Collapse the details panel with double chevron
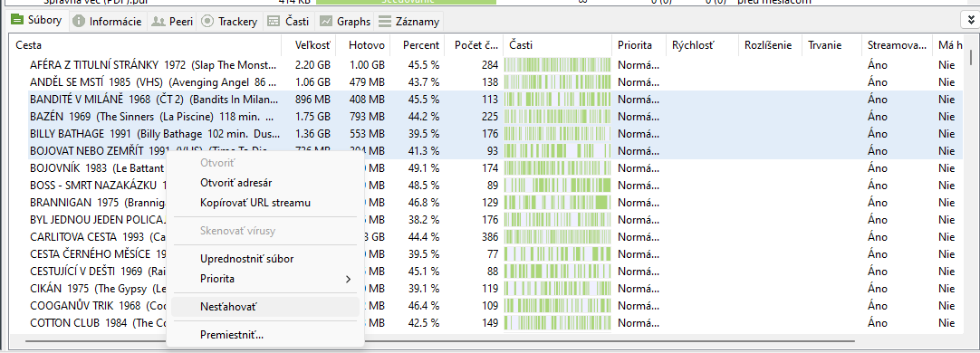 coord(969,21)
